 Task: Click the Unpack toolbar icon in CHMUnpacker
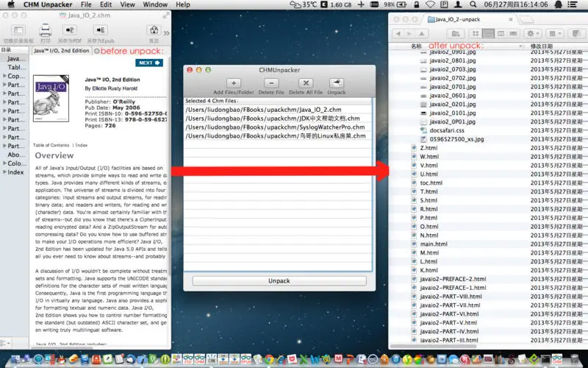[337, 83]
